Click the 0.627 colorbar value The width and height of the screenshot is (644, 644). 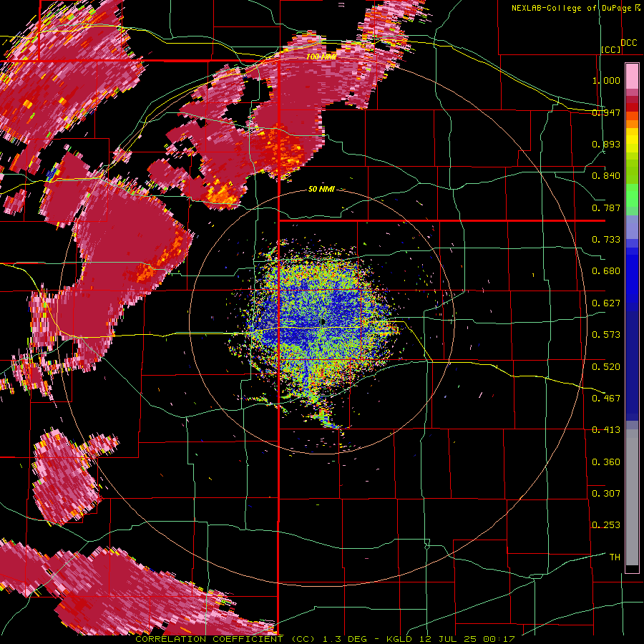[x=606, y=303]
